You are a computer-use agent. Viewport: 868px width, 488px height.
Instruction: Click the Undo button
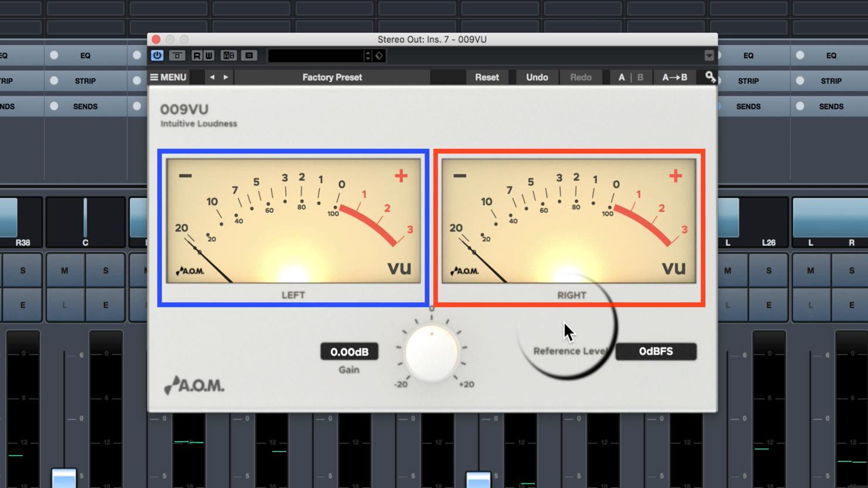pyautogui.click(x=537, y=77)
